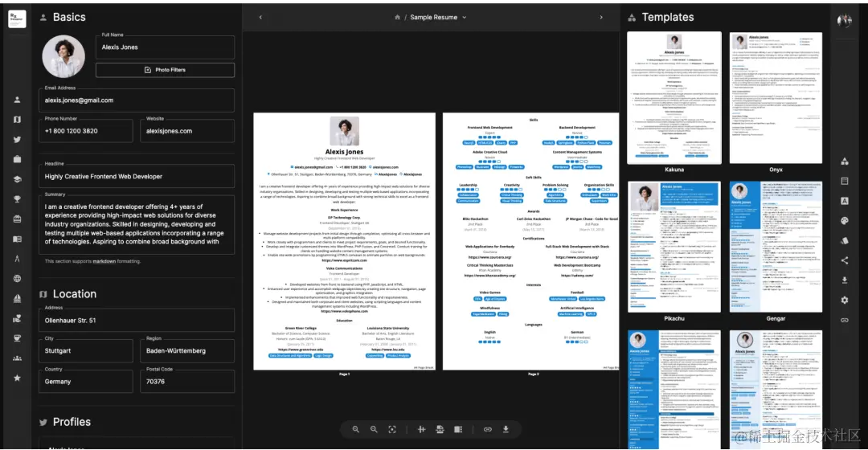Open Typography via right sidebar letter icon
Viewport: 868px width, 450px height.
(844, 201)
